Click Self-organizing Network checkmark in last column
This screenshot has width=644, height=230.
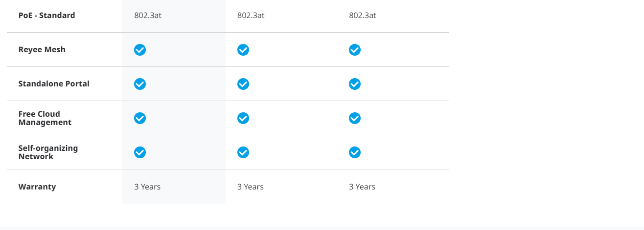(355, 152)
